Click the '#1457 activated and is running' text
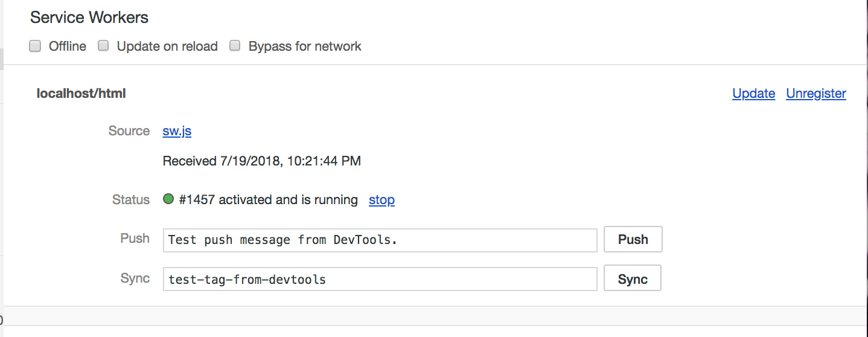This screenshot has width=868, height=337. pos(268,199)
